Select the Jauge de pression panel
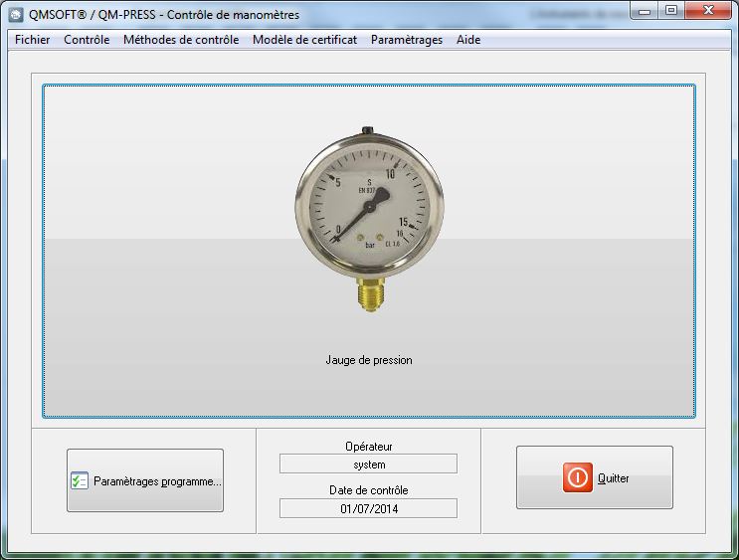 369,251
